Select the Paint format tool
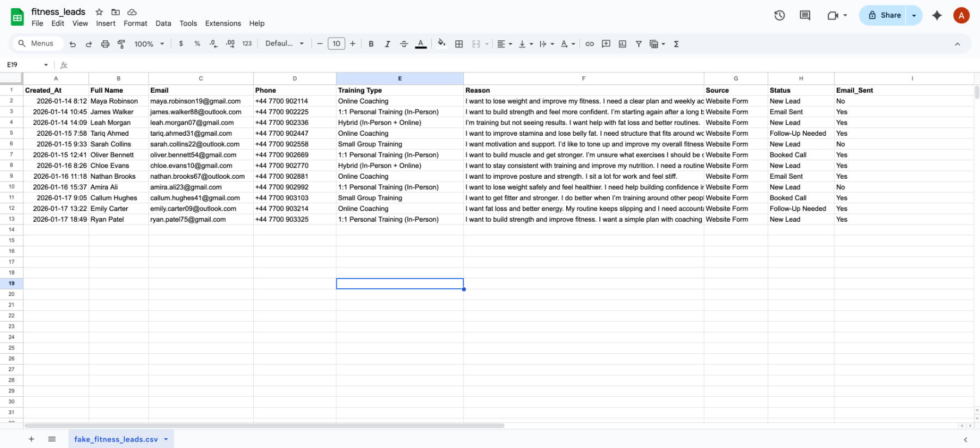 121,44
